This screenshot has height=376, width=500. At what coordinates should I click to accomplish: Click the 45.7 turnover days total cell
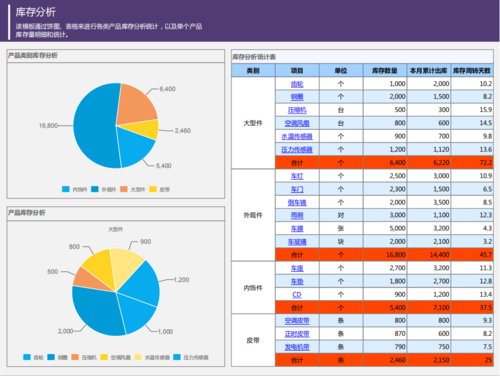pyautogui.click(x=472, y=255)
